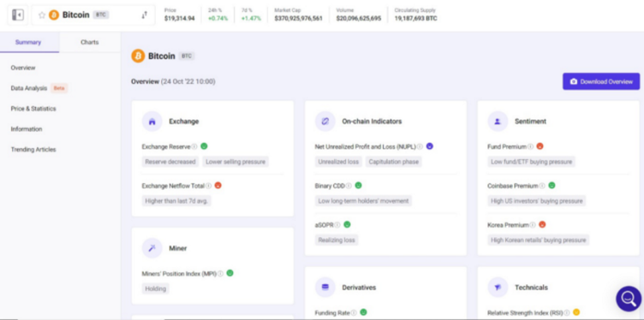The width and height of the screenshot is (644, 320).
Task: Go to Overview in the sidebar
Action: [23, 68]
